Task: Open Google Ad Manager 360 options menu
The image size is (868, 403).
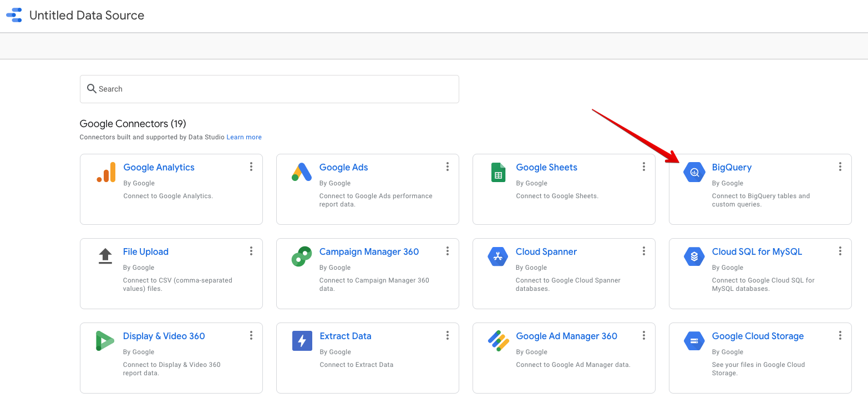Action: click(x=644, y=335)
